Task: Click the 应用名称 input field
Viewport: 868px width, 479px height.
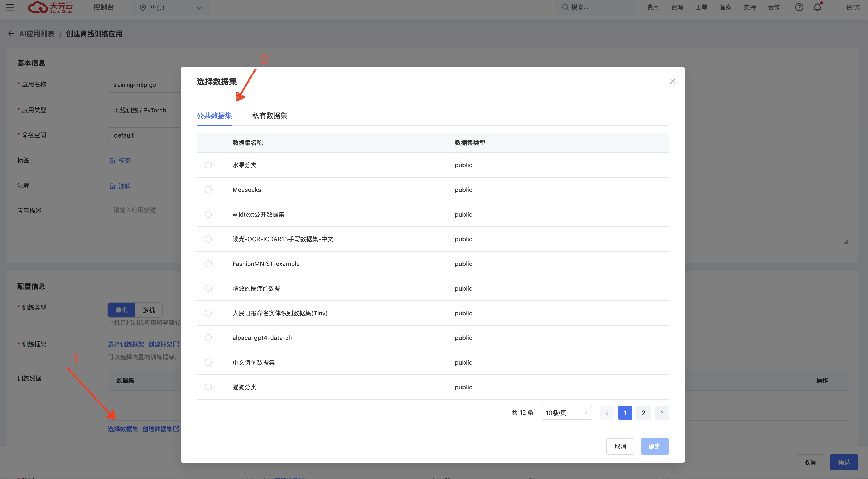Action: pyautogui.click(x=145, y=85)
